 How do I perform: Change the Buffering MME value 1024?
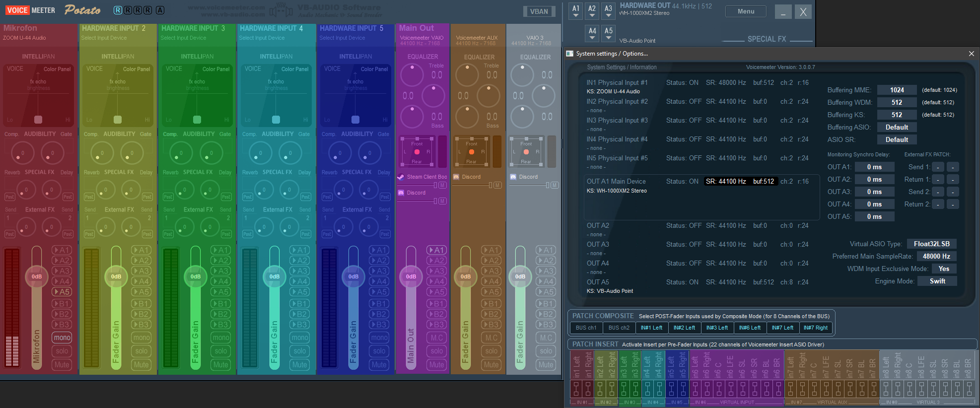(897, 90)
